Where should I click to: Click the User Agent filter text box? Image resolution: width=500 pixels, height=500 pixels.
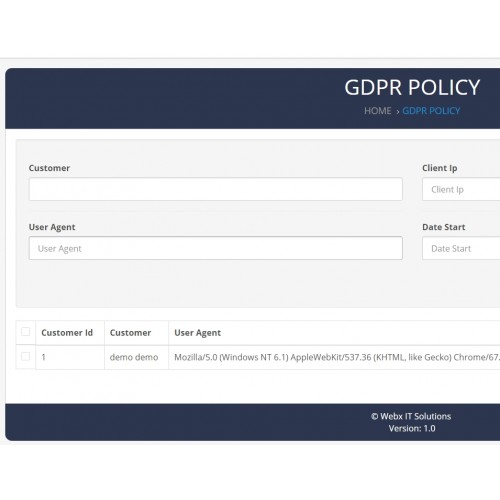pyautogui.click(x=216, y=248)
